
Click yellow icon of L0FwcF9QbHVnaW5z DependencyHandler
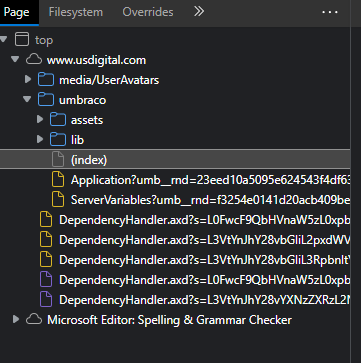click(46, 220)
